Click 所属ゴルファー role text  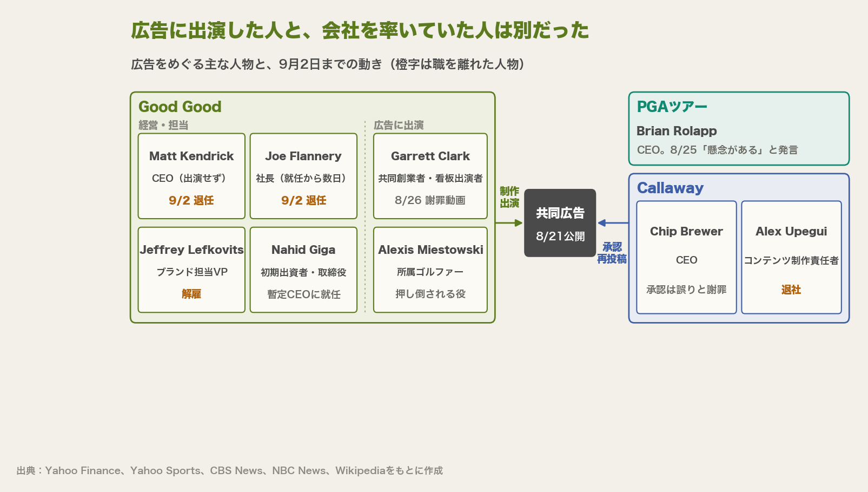coord(430,272)
